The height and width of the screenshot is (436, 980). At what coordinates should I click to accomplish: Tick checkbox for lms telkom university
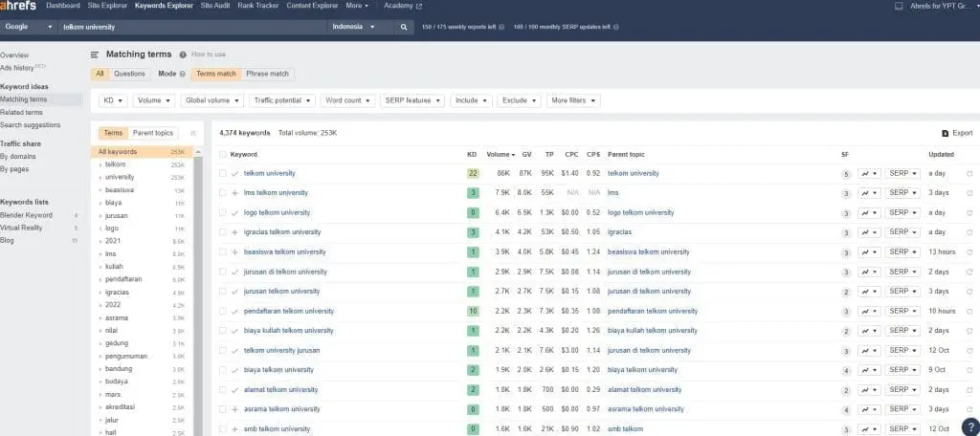coord(222,193)
